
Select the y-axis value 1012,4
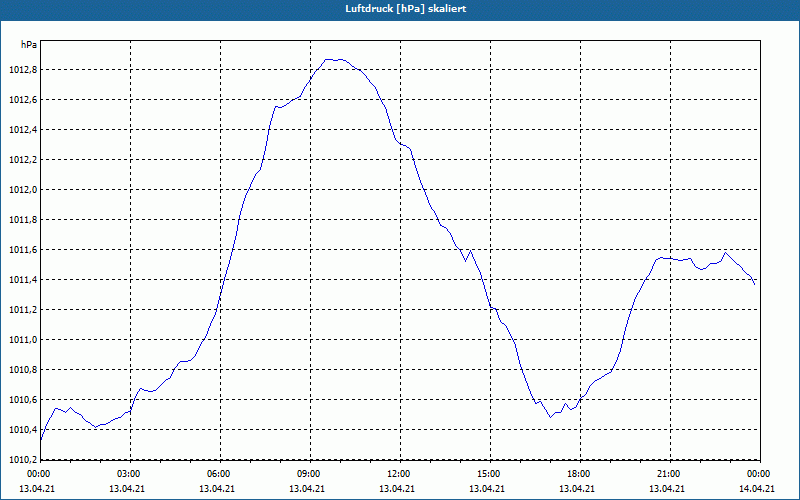pyautogui.click(x=23, y=130)
